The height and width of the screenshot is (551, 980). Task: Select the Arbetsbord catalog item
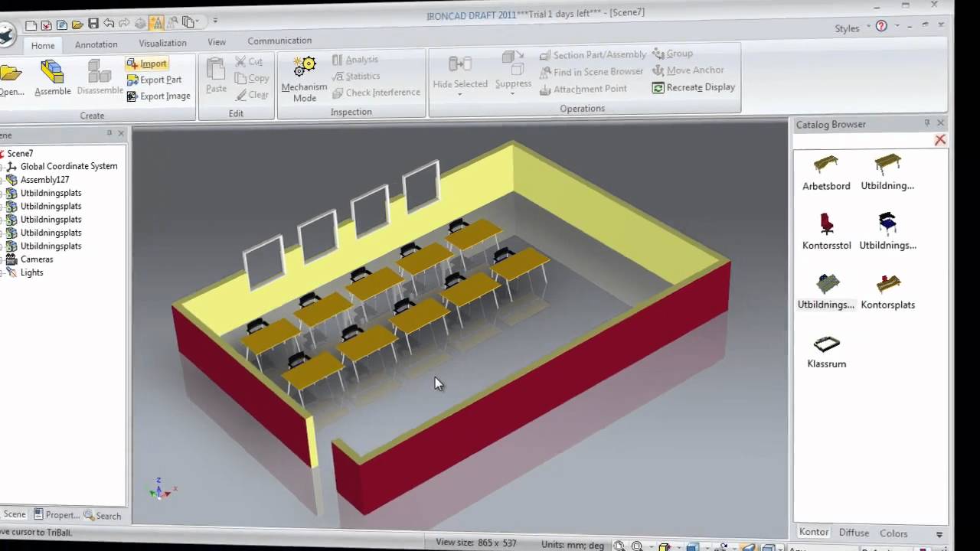(x=826, y=173)
